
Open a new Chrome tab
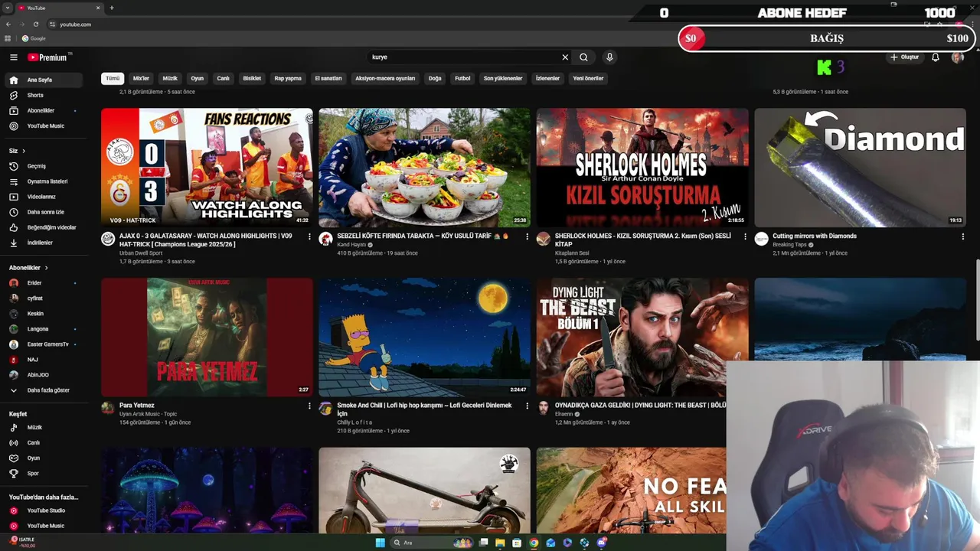pos(112,8)
